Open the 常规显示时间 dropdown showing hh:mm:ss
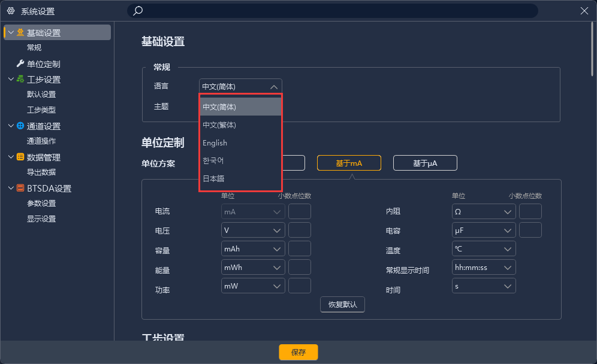This screenshot has width=597, height=364. [483, 267]
